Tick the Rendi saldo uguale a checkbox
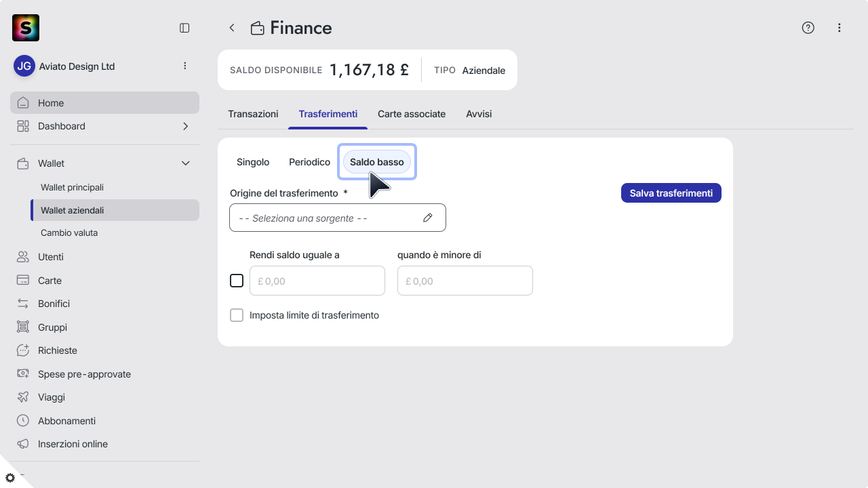Screen dimensions: 868x488 click(x=237, y=281)
